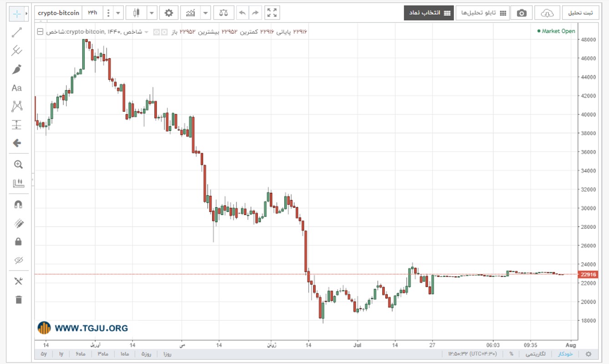
Task: Open chart settings gear in top toolbar
Action: pyautogui.click(x=169, y=13)
